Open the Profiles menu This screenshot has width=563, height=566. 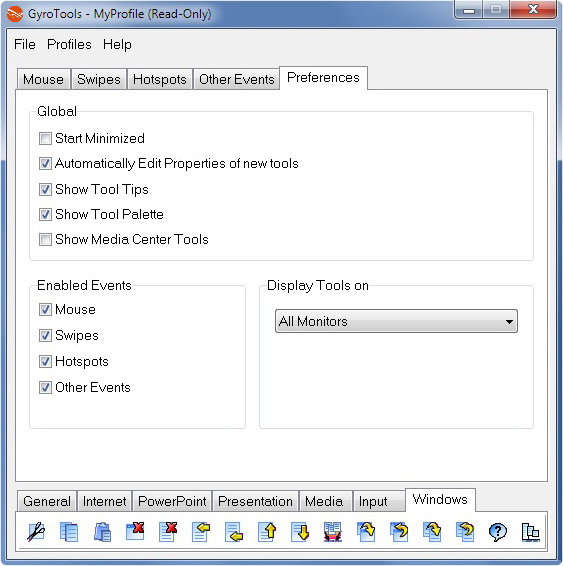tap(69, 44)
